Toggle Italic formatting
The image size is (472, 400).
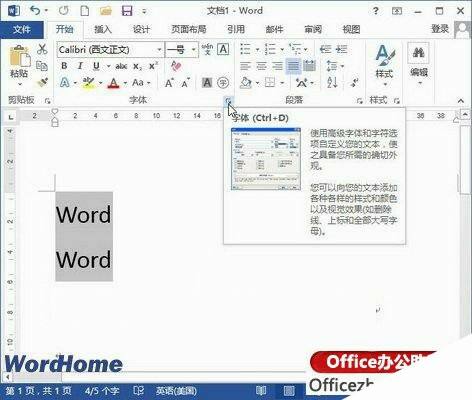point(80,66)
